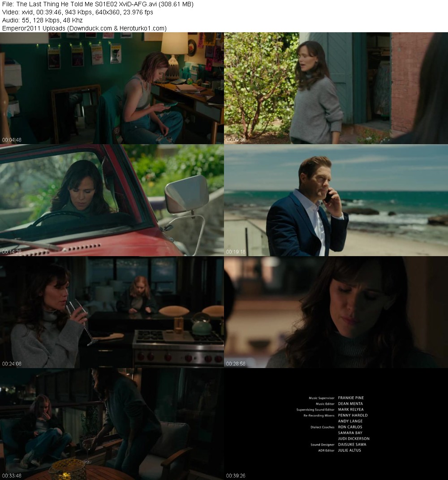Viewport: 448px width, 480px height.
Task: Click the credit name 'DAISUKE SAWA'
Action: click(x=352, y=445)
